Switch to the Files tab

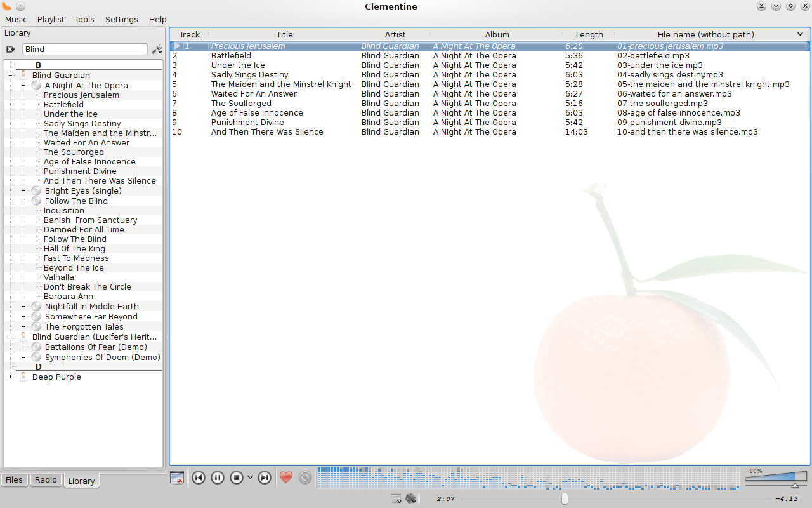(x=14, y=480)
